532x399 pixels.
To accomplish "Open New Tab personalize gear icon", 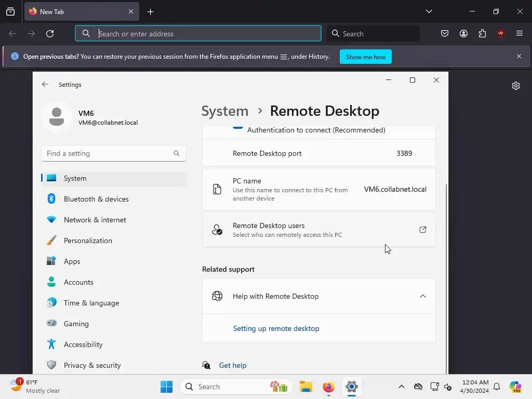I will (516, 86).
